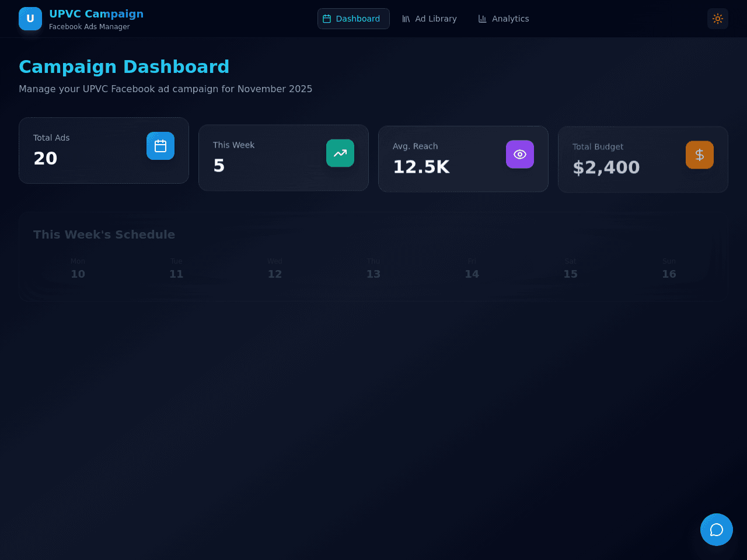Open the chat bubble floating button
747x560 pixels.
click(x=717, y=530)
